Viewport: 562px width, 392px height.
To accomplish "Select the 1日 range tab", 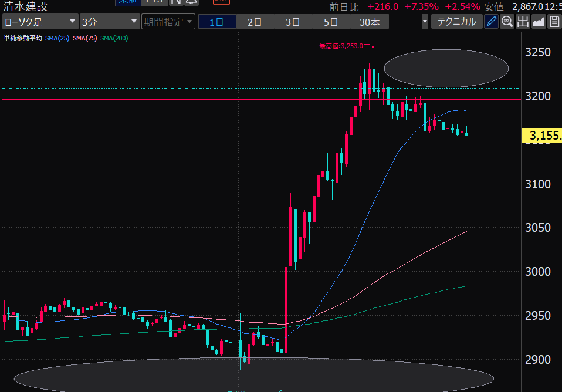I will pyautogui.click(x=216, y=22).
